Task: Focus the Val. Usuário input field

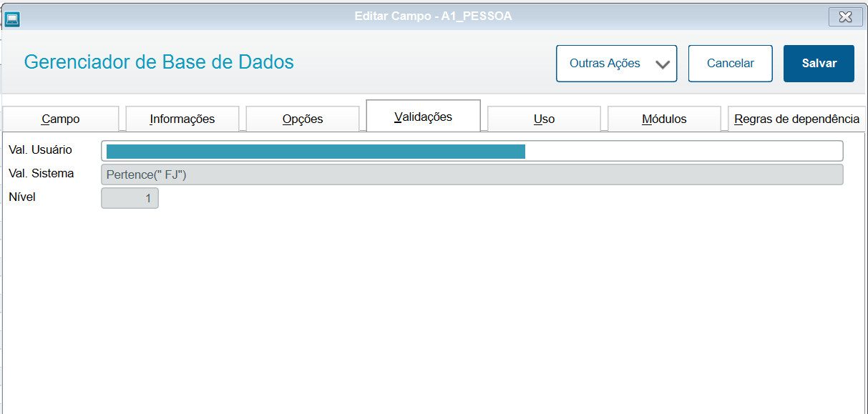Action: 472,151
